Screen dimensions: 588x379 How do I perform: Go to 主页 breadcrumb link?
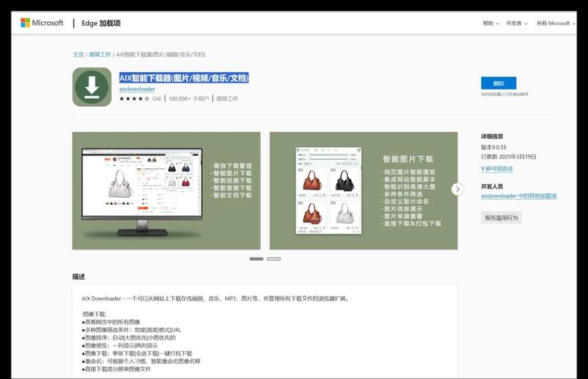78,55
